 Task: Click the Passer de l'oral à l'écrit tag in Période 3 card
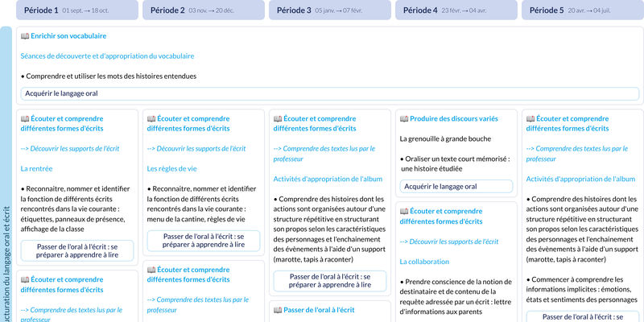coord(330,281)
